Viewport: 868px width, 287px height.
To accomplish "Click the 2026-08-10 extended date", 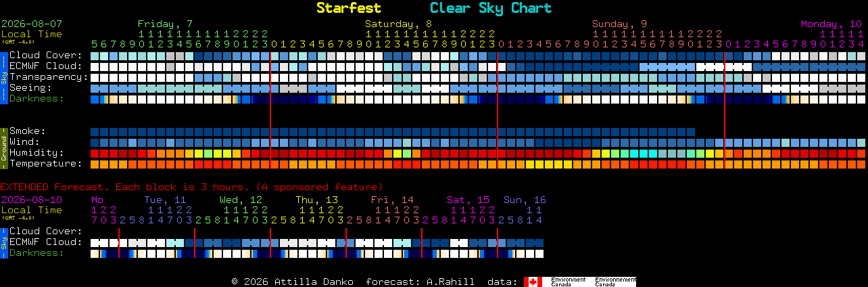I will pos(32,200).
